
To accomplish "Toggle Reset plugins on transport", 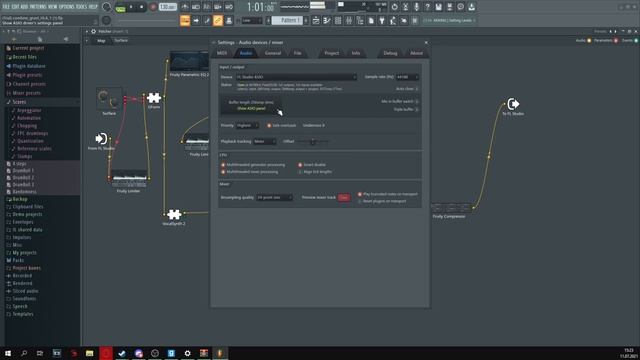I will click(360, 201).
